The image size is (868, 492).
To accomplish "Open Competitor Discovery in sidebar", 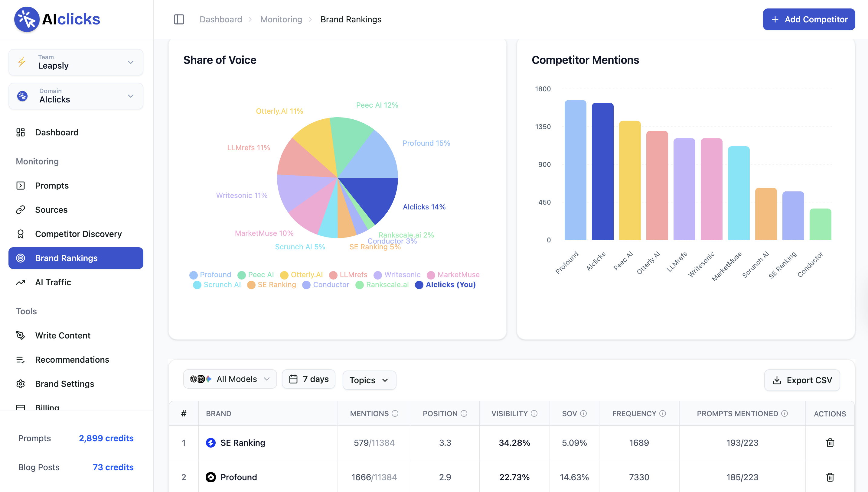I will point(78,234).
